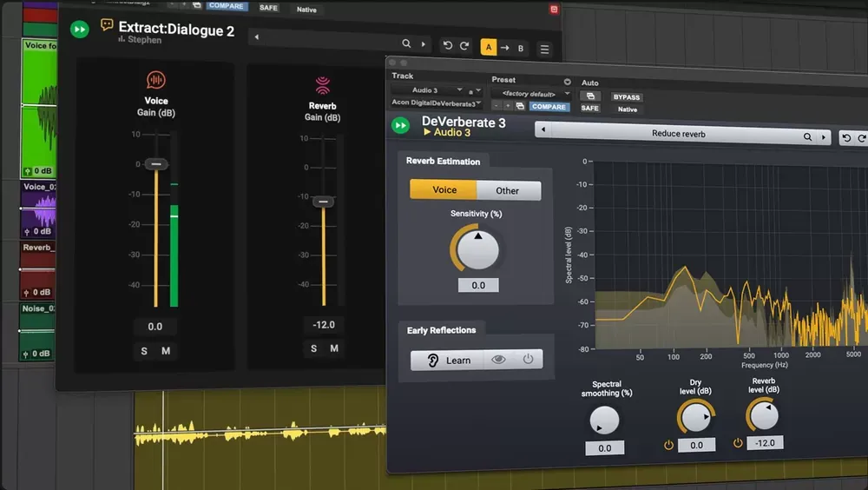
Task: Open the insert position 'a' dropdown
Action: click(x=475, y=91)
